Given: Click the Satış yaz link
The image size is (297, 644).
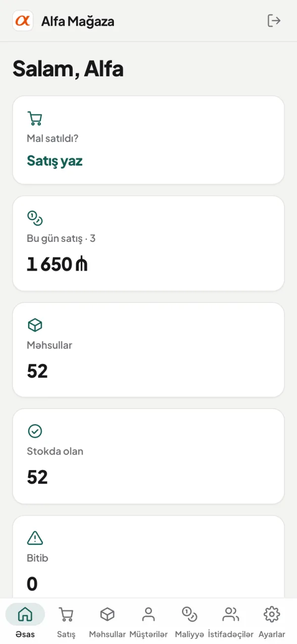Looking at the screenshot, I should tap(54, 161).
